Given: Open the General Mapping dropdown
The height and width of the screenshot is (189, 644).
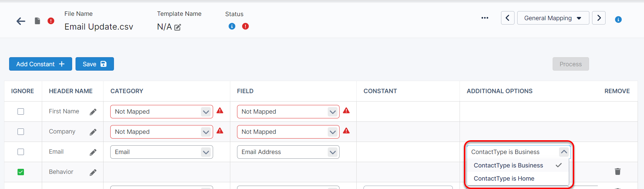Looking at the screenshot, I should [553, 18].
